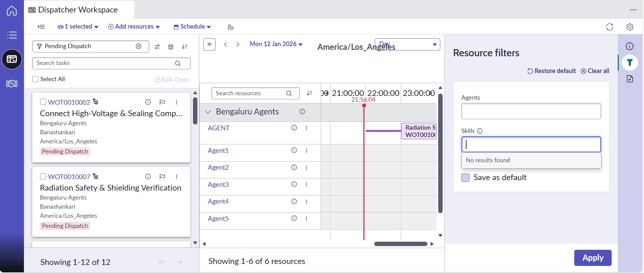This screenshot has width=644, height=273.
Task: Show the Skills help info icon
Action: click(x=480, y=131)
